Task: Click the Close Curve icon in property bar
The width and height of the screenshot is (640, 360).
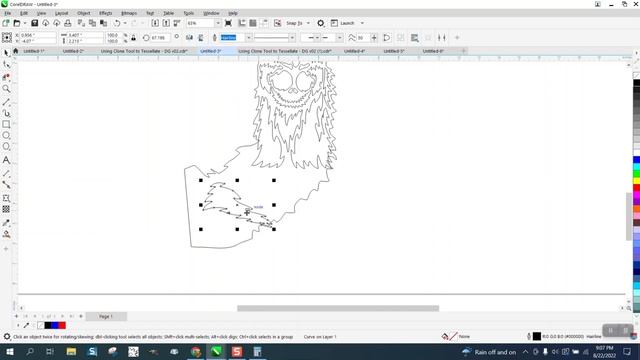Action: tap(387, 38)
